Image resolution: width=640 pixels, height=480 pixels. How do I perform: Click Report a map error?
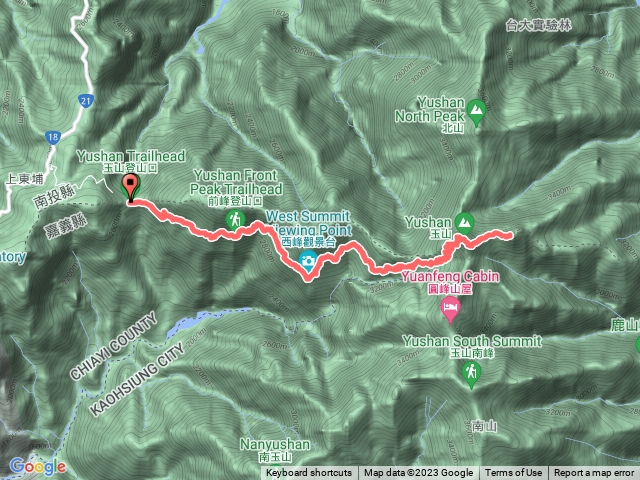[594, 473]
